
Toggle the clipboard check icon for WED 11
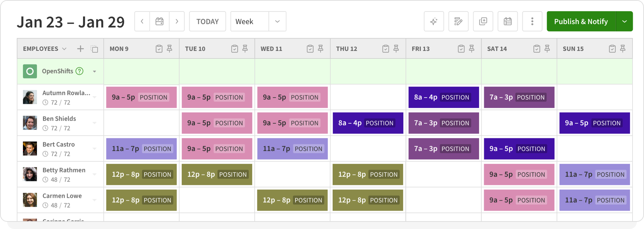[310, 49]
